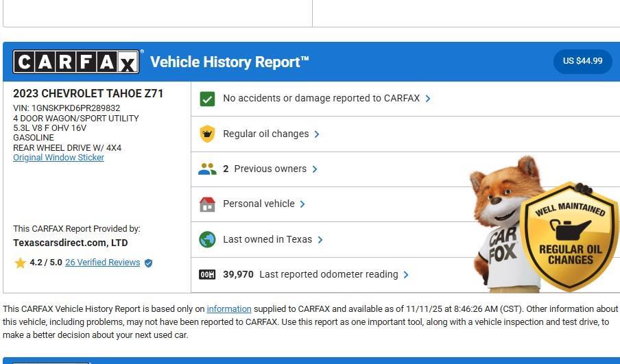Expand the Personal vehicle chevron
This screenshot has width=620, height=364.
[302, 204]
